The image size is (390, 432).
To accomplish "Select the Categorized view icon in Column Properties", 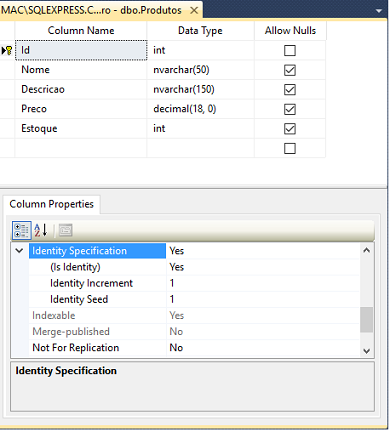I will pos(22,230).
